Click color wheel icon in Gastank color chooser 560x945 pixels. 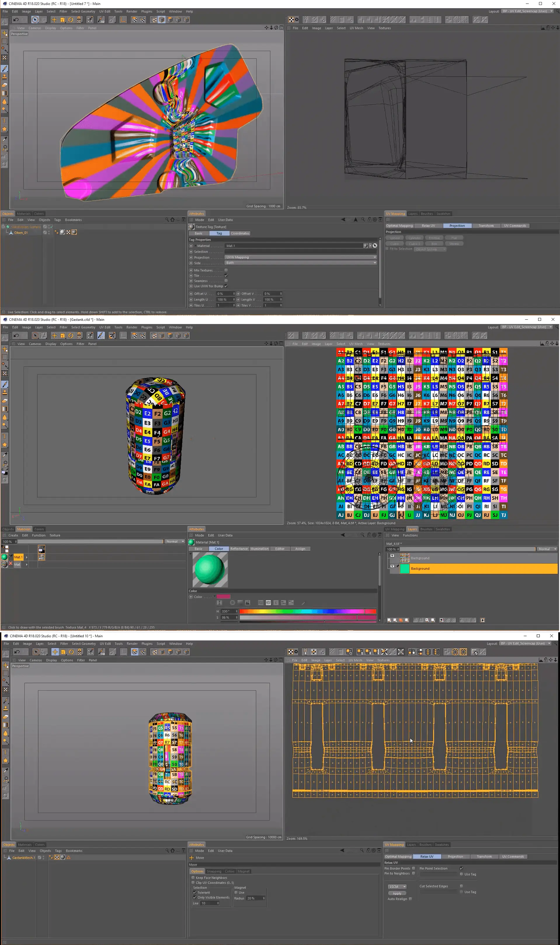click(x=232, y=603)
